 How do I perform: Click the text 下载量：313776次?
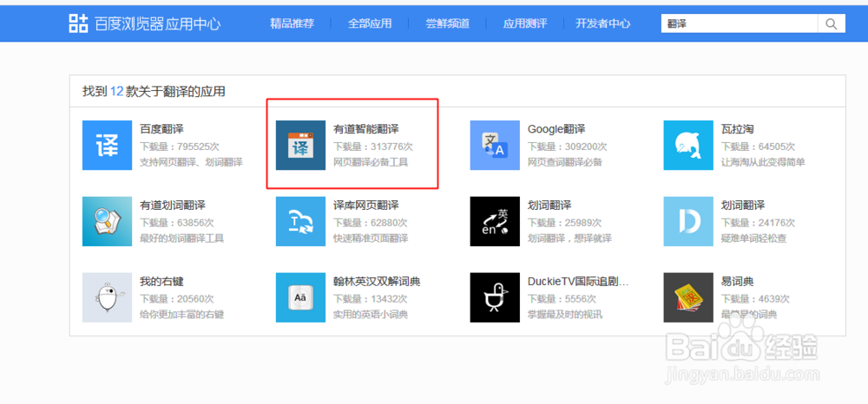373,147
